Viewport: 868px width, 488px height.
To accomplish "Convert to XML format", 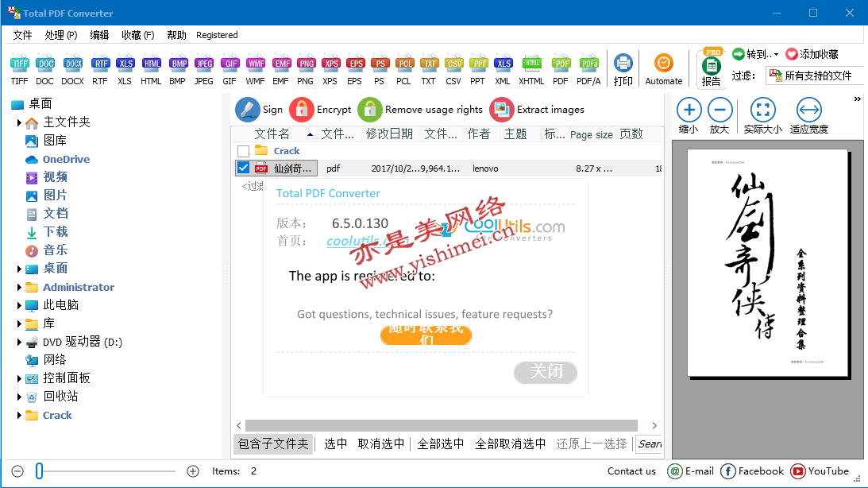I will click(x=503, y=71).
